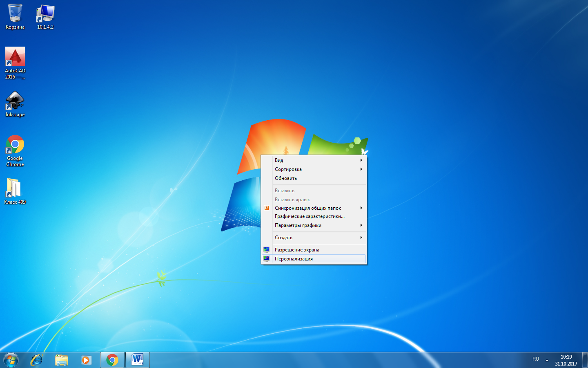588x368 pixels.
Task: Select the AutoCAD 2016 desktop shortcut
Action: (15, 63)
